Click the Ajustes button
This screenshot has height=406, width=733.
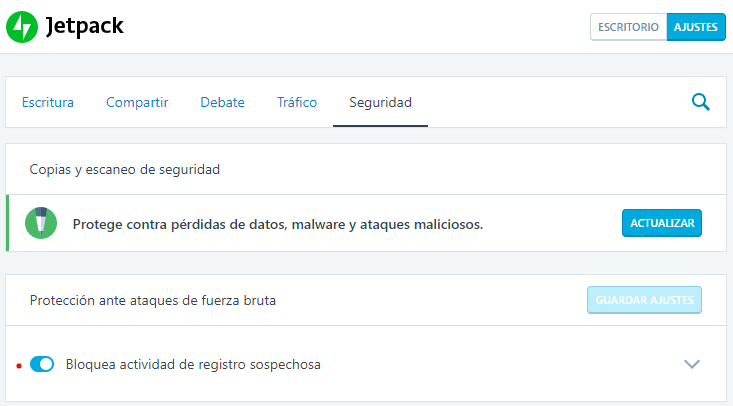coord(696,27)
